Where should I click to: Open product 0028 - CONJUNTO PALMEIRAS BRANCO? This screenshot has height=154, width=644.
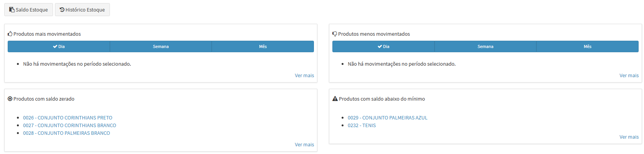click(66, 133)
